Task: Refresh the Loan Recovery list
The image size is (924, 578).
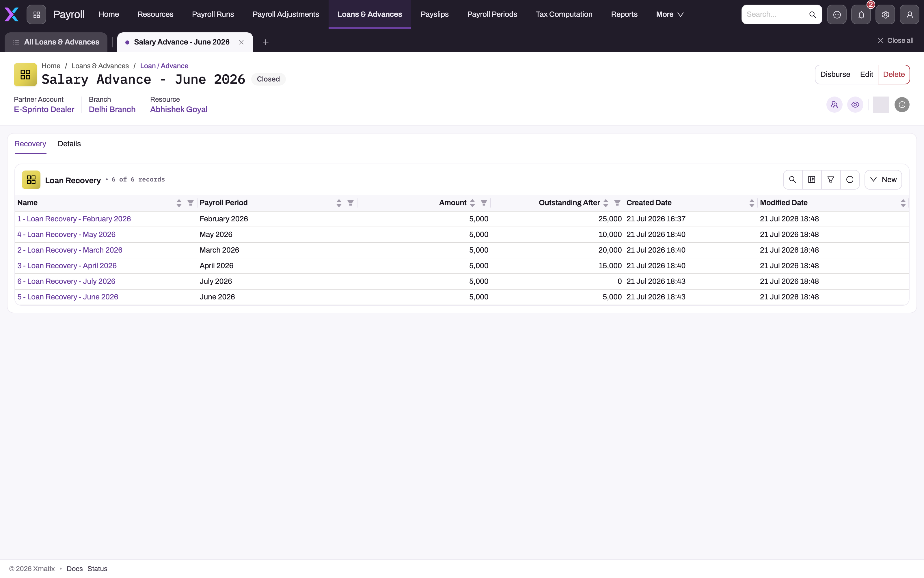Action: pos(850,180)
